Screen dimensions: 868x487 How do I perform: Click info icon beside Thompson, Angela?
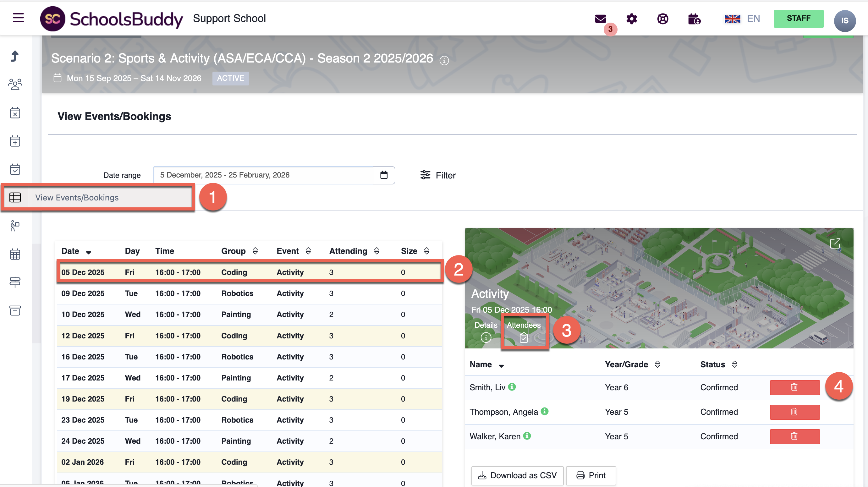545,411
